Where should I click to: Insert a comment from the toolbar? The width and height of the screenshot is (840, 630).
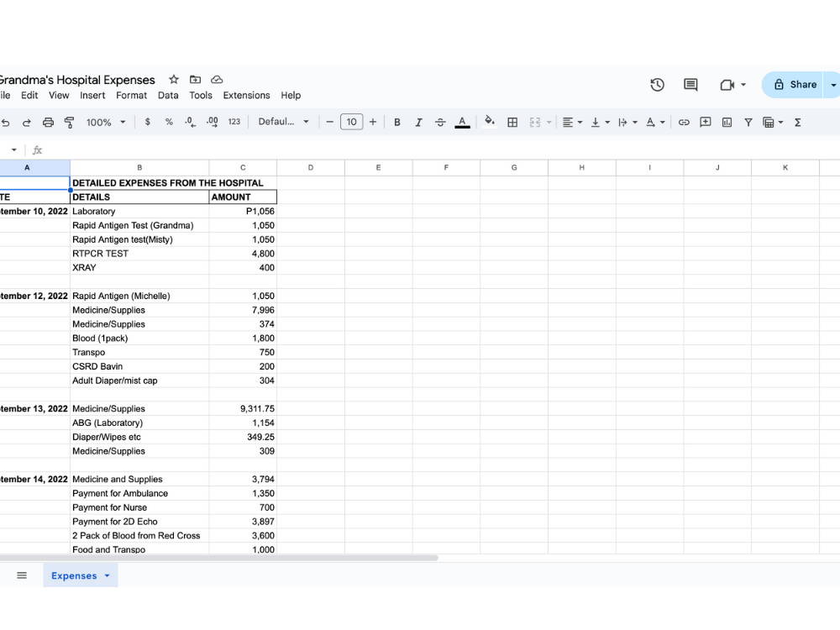[x=706, y=122]
